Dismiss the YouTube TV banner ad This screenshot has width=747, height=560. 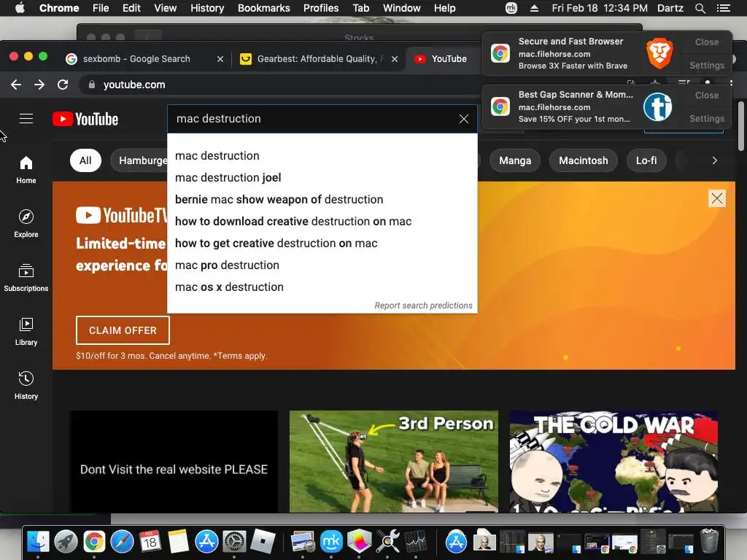click(x=717, y=198)
